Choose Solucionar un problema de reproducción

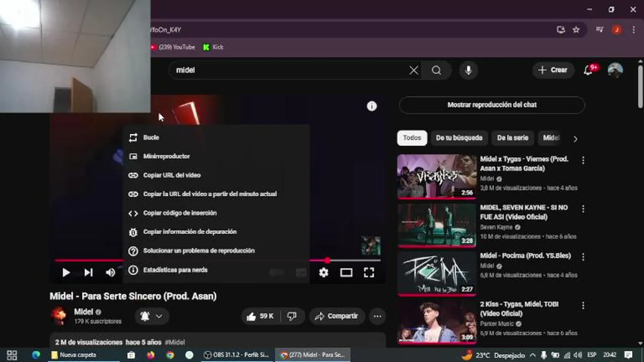pos(216,250)
